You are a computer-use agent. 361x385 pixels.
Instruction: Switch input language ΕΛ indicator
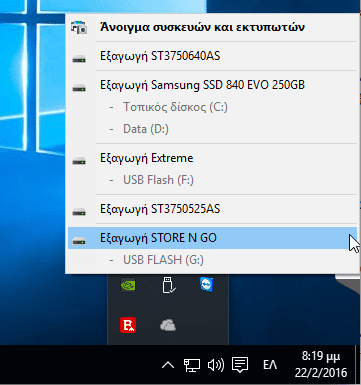coord(270,365)
